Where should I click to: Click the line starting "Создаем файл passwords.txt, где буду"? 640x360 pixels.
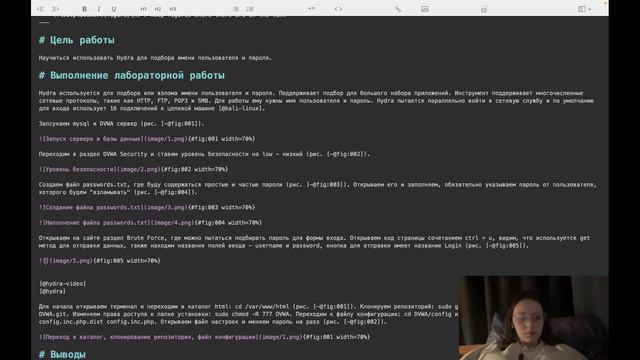coord(318,189)
